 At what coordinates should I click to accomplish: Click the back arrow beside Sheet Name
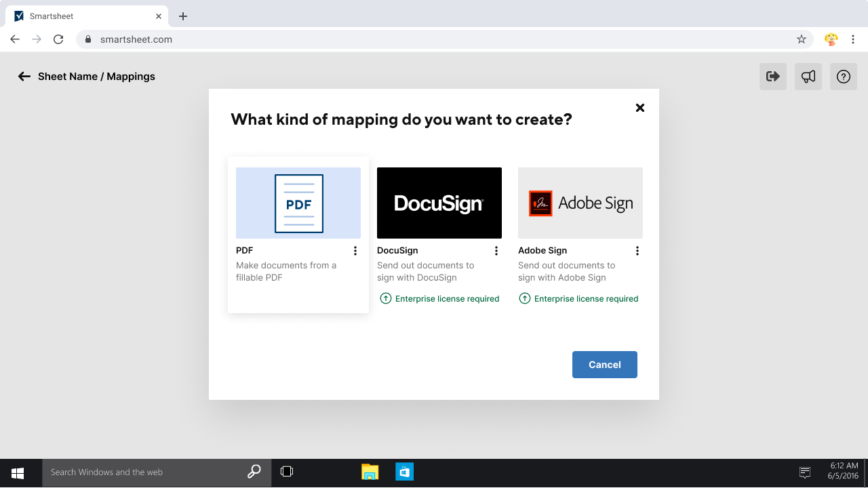(24, 77)
